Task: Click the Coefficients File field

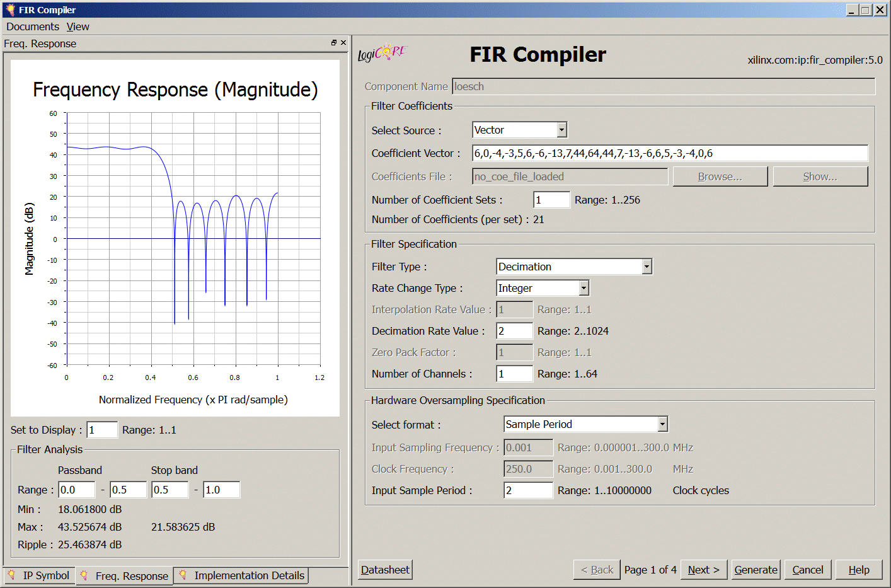Action: pyautogui.click(x=570, y=176)
